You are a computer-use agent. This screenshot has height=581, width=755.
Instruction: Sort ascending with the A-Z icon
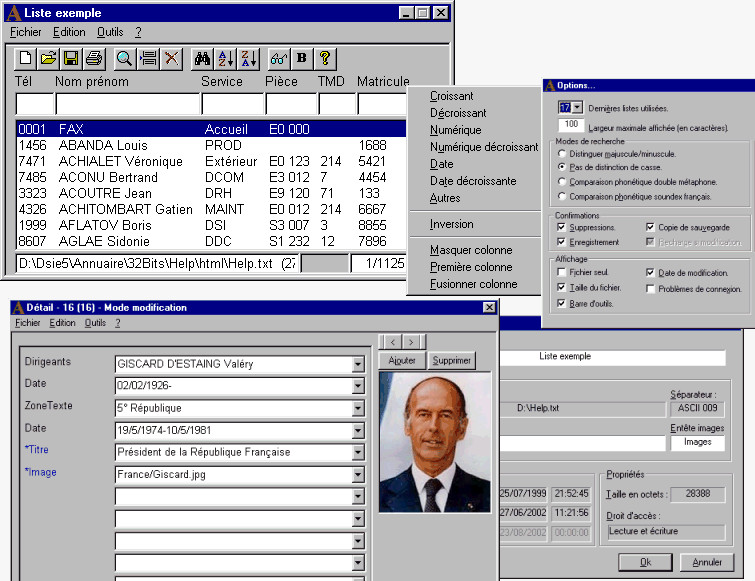(x=226, y=59)
